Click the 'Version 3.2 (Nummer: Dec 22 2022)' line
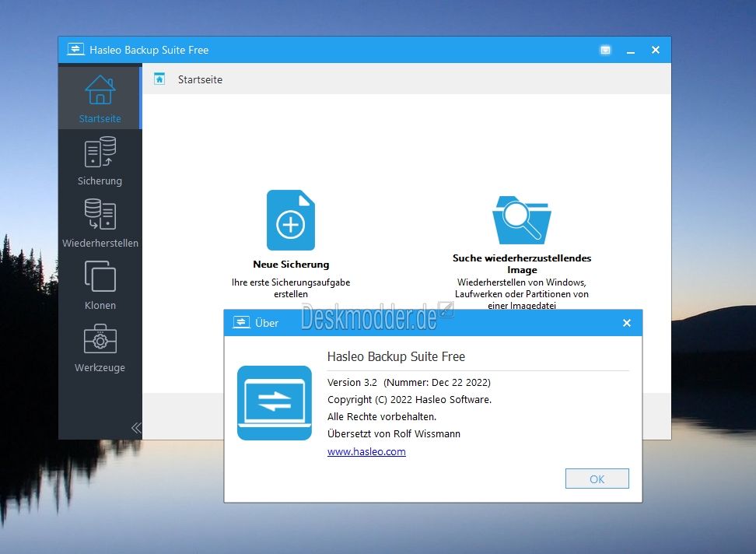This screenshot has width=756, height=554. coord(409,382)
